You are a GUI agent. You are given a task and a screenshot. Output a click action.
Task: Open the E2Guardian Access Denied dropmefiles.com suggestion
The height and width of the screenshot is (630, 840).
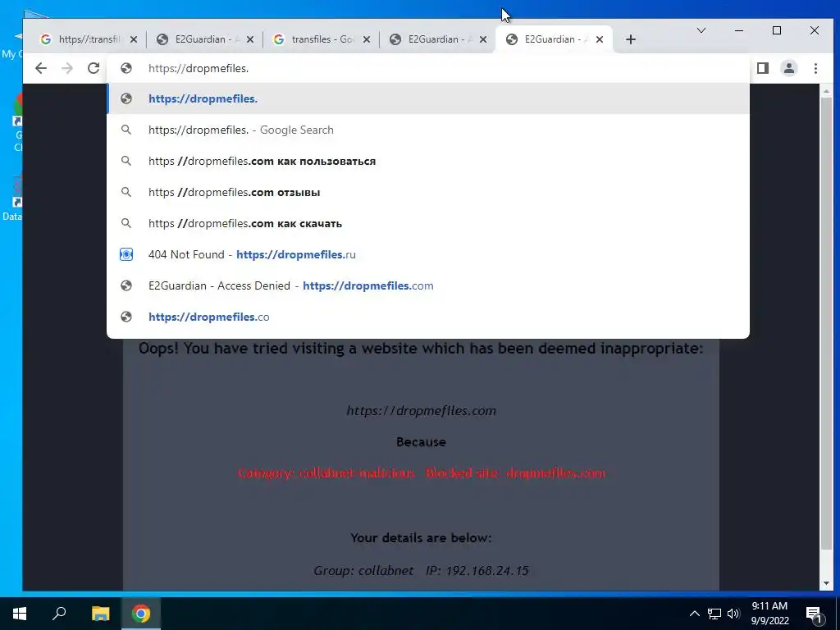point(428,285)
